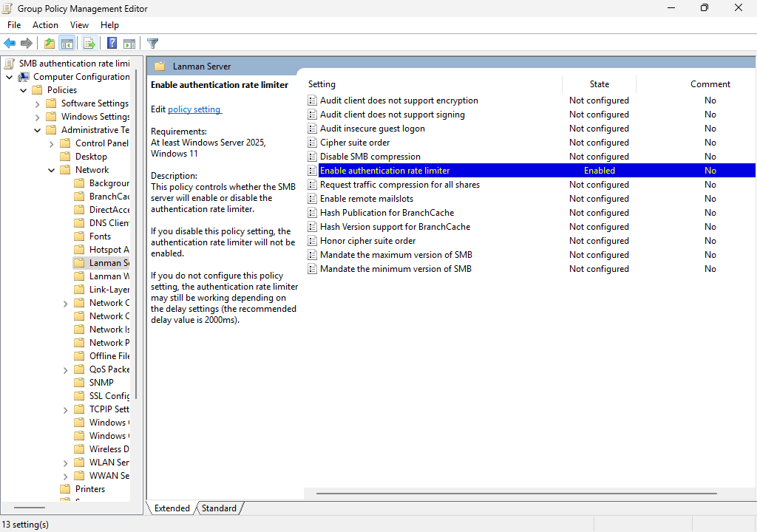Image resolution: width=757 pixels, height=532 pixels.
Task: Click the Forward navigation arrow
Action: (27, 43)
